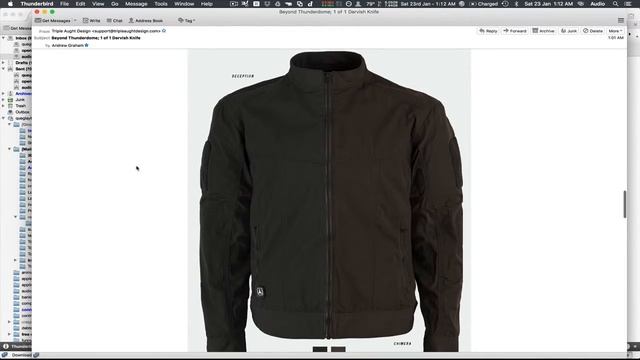Archive this message
640x360 pixels.
pos(543,31)
